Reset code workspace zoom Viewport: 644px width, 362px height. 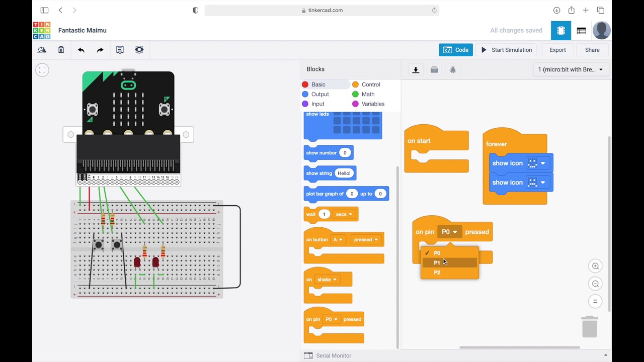pos(595,301)
